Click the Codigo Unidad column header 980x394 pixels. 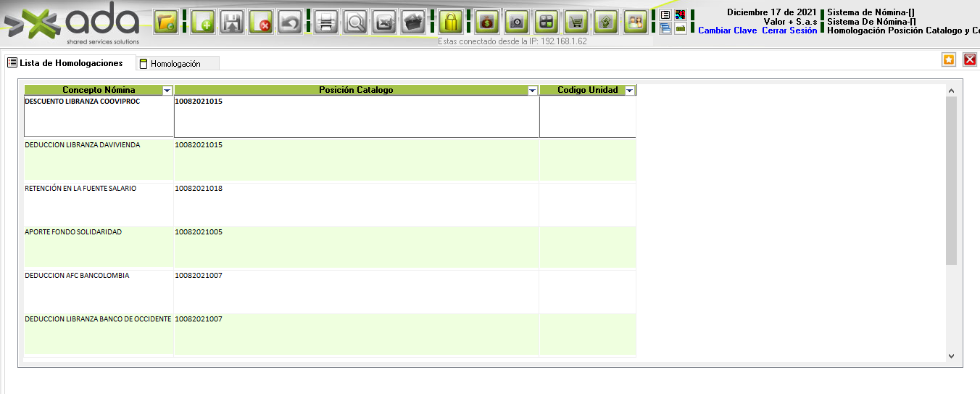tap(587, 90)
